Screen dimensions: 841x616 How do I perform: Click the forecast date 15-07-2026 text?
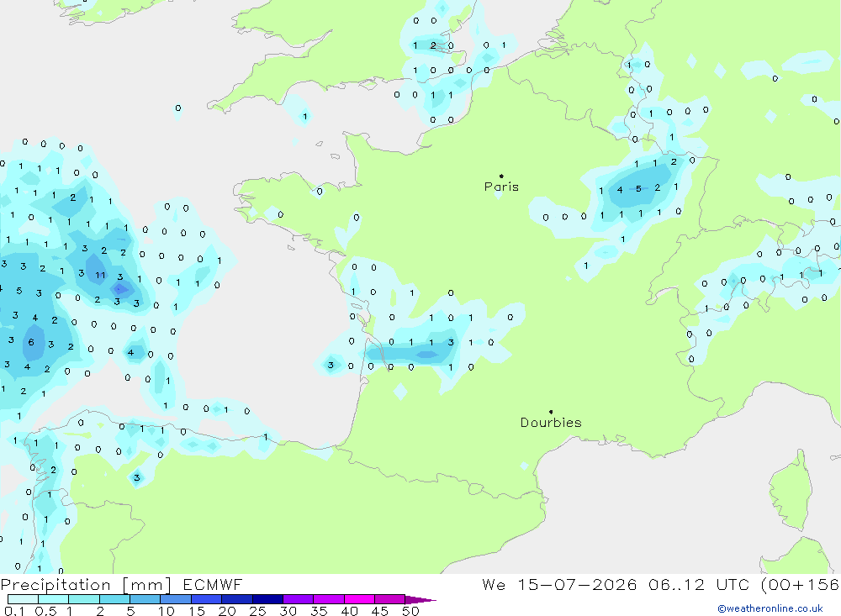577,584
